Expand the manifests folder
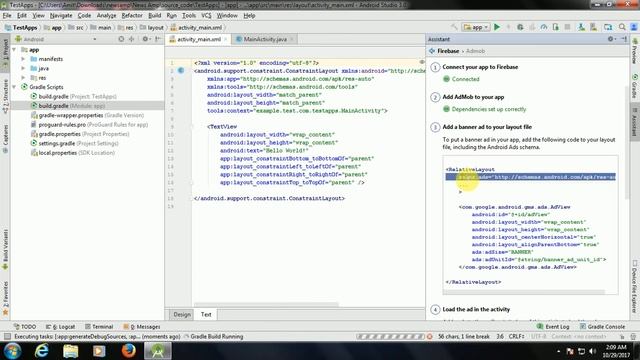 (x=23, y=59)
